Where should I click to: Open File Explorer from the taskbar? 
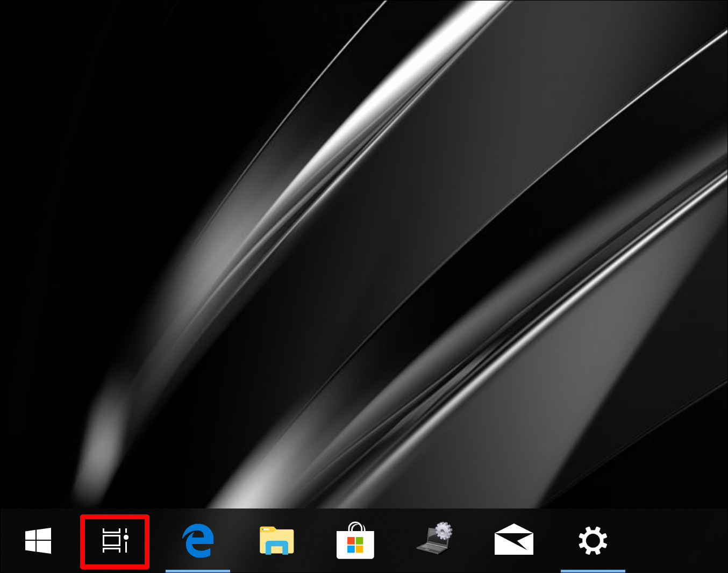(277, 540)
